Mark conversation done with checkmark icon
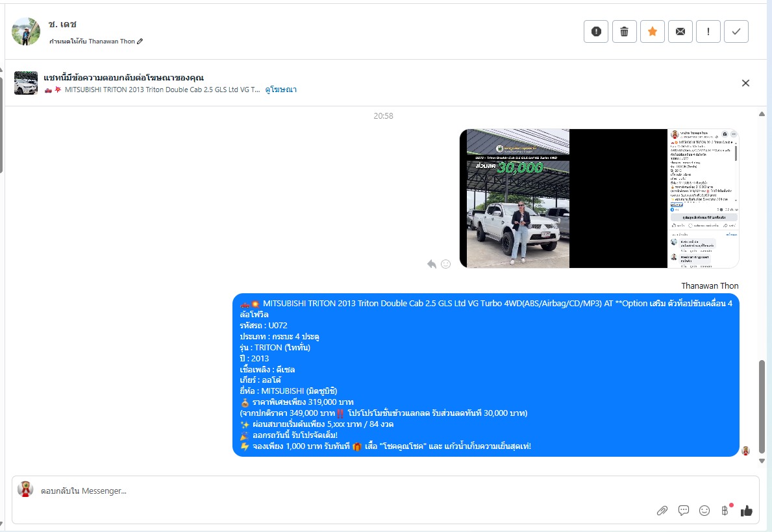 [736, 32]
